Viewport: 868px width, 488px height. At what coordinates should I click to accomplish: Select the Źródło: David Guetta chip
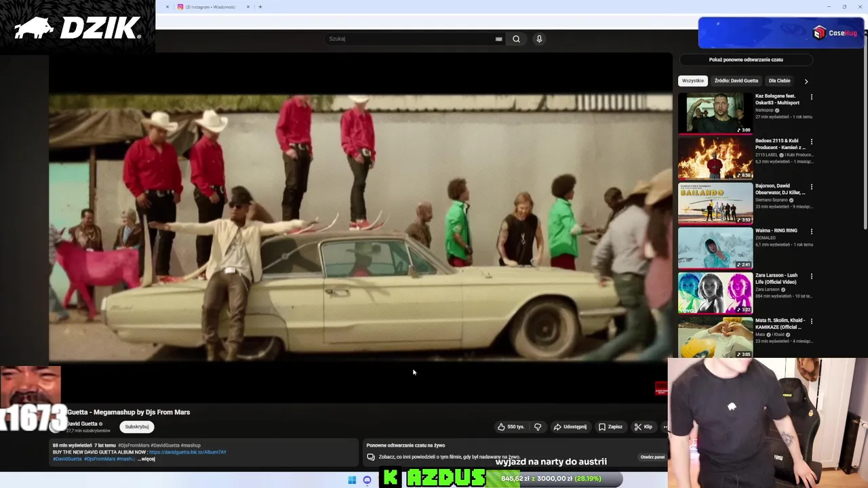point(736,81)
